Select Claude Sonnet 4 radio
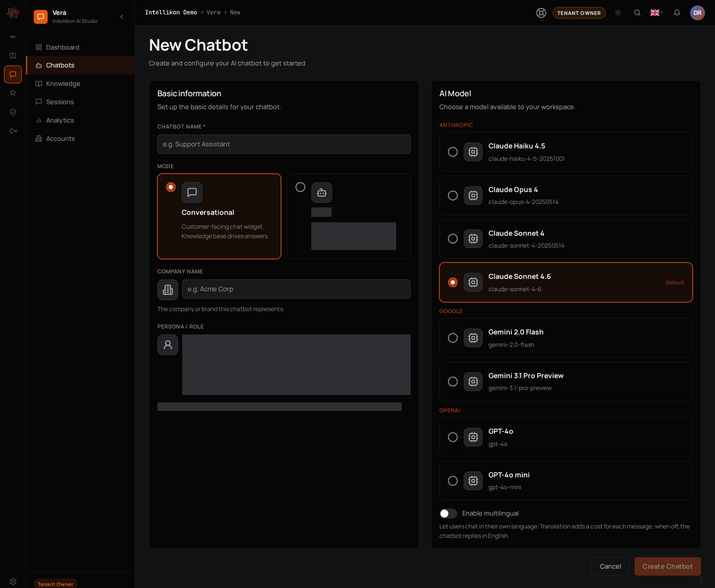The height and width of the screenshot is (588, 715). (453, 239)
